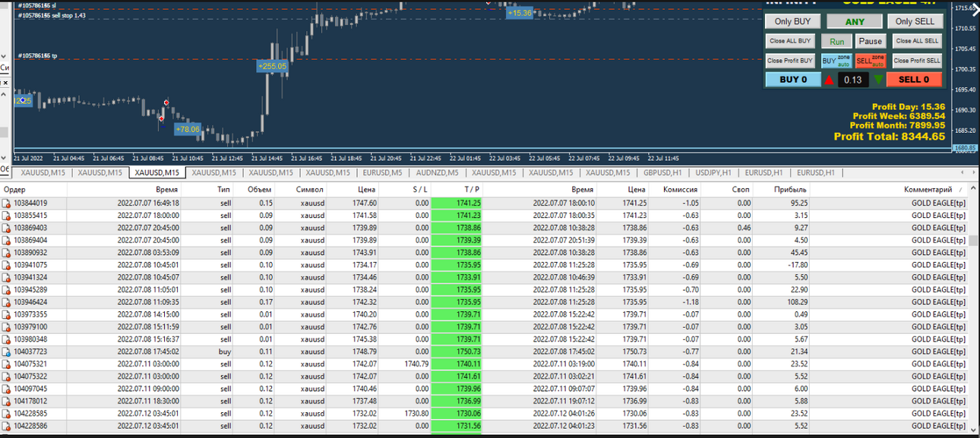Click the order icon beside 104178012
The height and width of the screenshot is (438, 980).
7,401
